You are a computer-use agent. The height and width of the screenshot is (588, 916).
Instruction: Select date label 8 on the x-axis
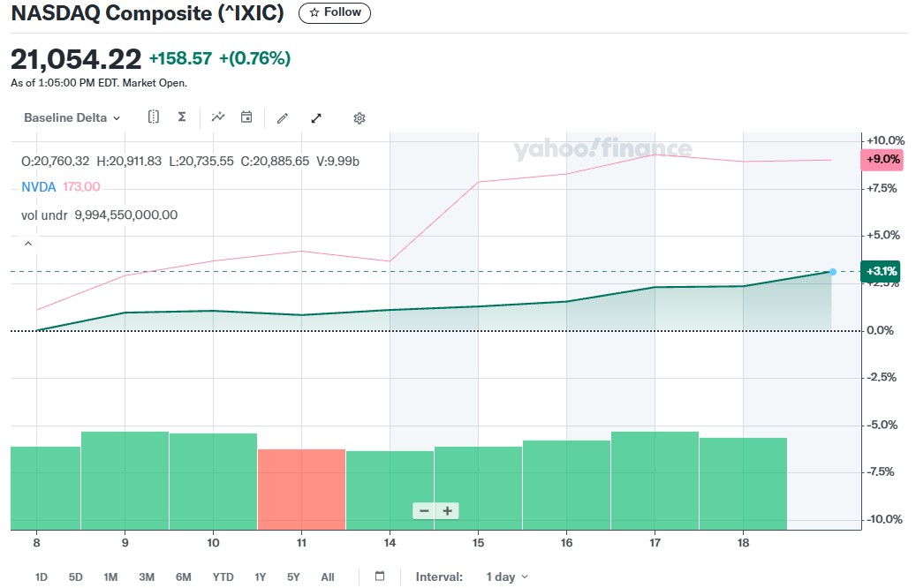coord(37,543)
